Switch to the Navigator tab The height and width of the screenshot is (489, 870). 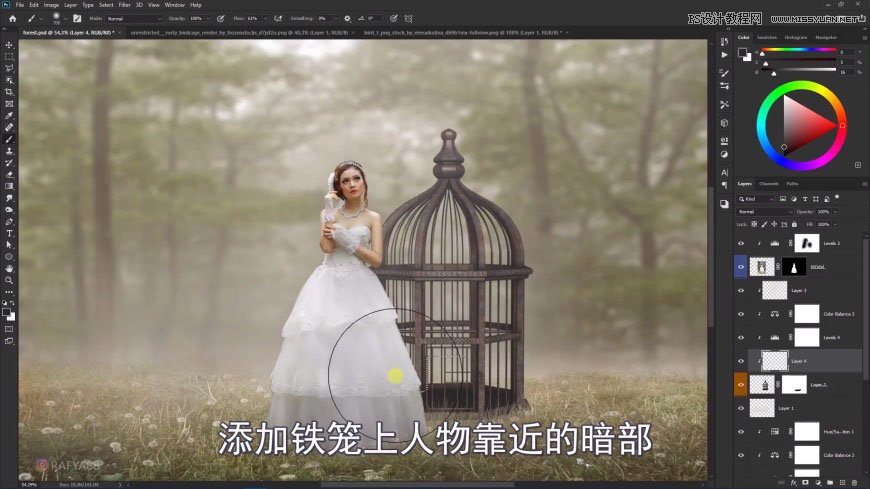[x=826, y=37]
